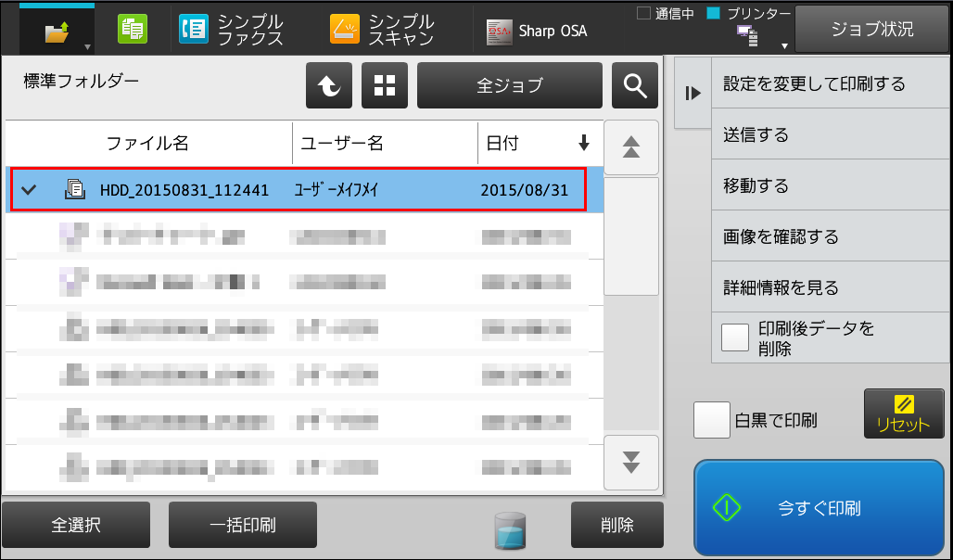The width and height of the screenshot is (953, 560).
Task: Open the 全ジョブ job filter
Action: click(509, 85)
